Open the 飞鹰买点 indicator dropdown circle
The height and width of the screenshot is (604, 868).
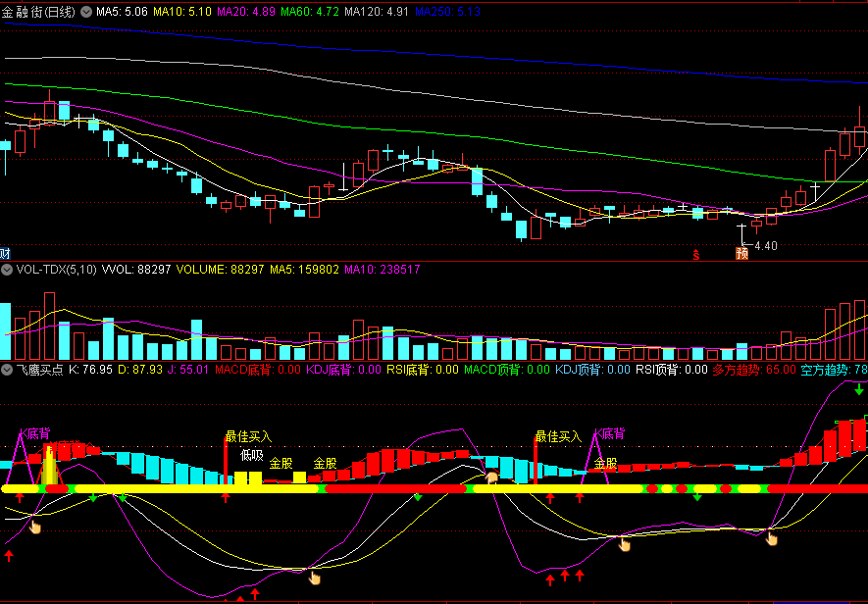click(x=7, y=370)
